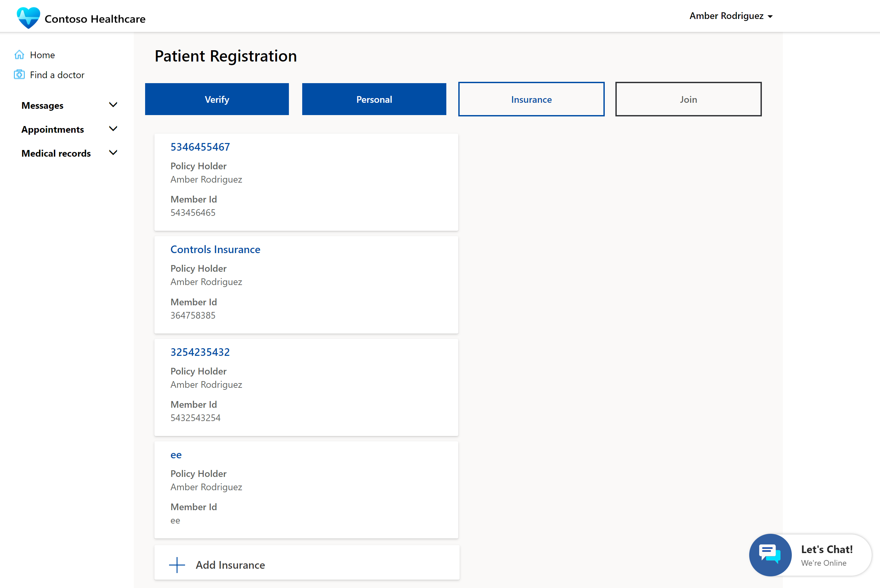Image resolution: width=880 pixels, height=588 pixels.
Task: Select the Join tab
Action: [x=688, y=99]
